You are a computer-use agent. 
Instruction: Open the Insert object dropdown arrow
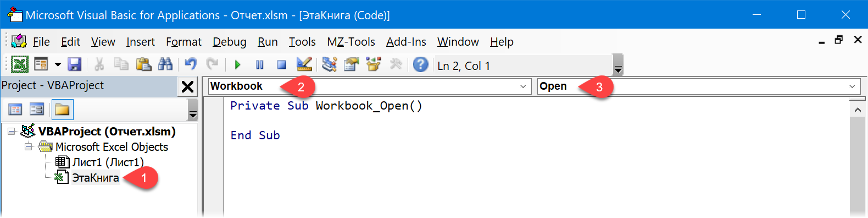tap(58, 64)
